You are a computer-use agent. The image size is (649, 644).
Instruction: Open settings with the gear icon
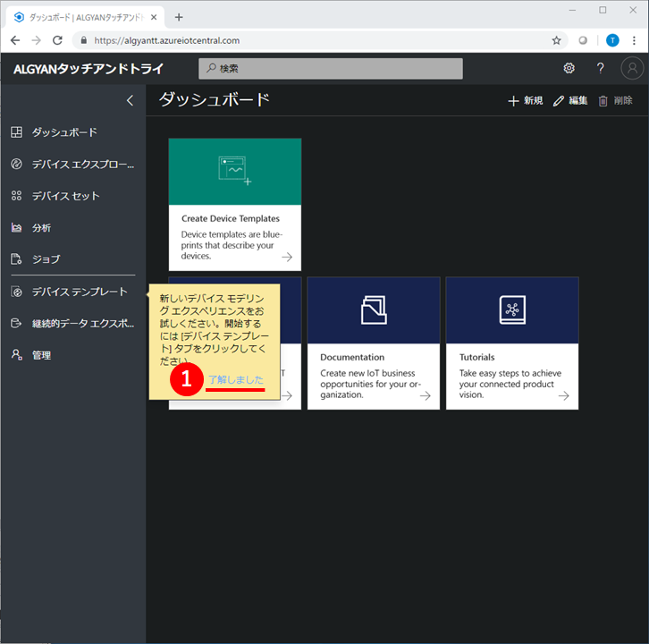click(569, 68)
